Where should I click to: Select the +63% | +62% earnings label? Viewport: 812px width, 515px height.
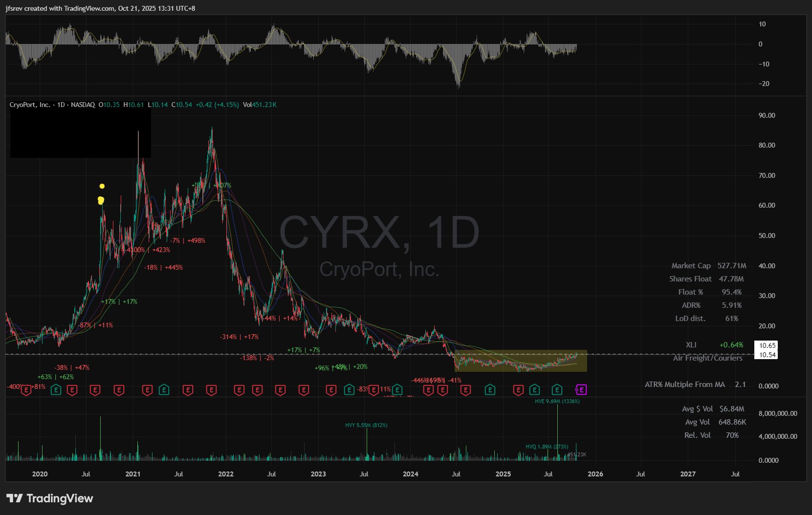[56, 377]
